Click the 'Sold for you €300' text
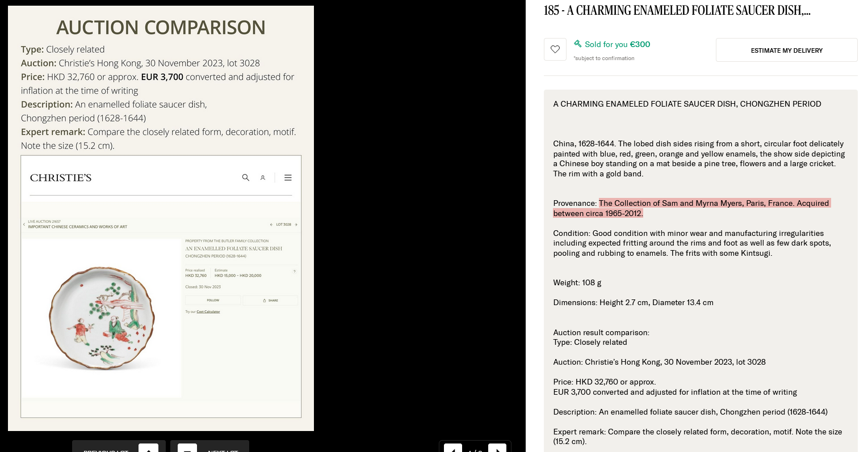 pyautogui.click(x=618, y=44)
